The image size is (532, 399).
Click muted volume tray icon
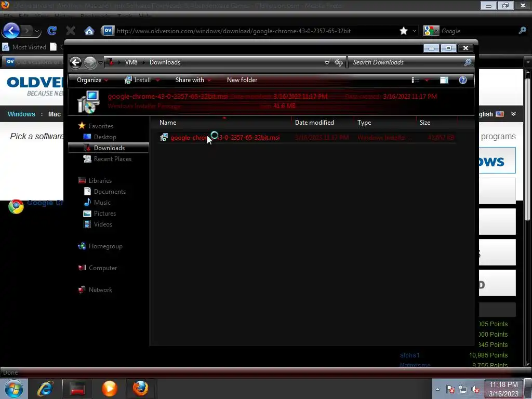(475, 390)
